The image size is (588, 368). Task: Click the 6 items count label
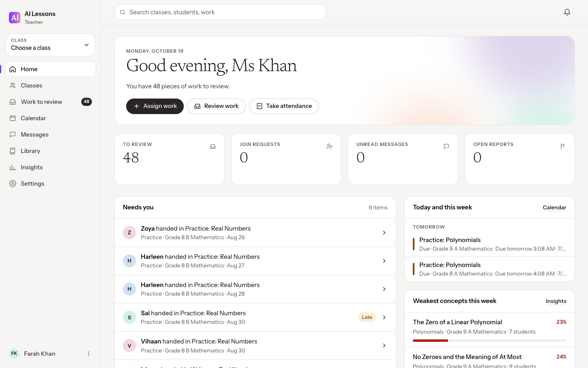[378, 208]
